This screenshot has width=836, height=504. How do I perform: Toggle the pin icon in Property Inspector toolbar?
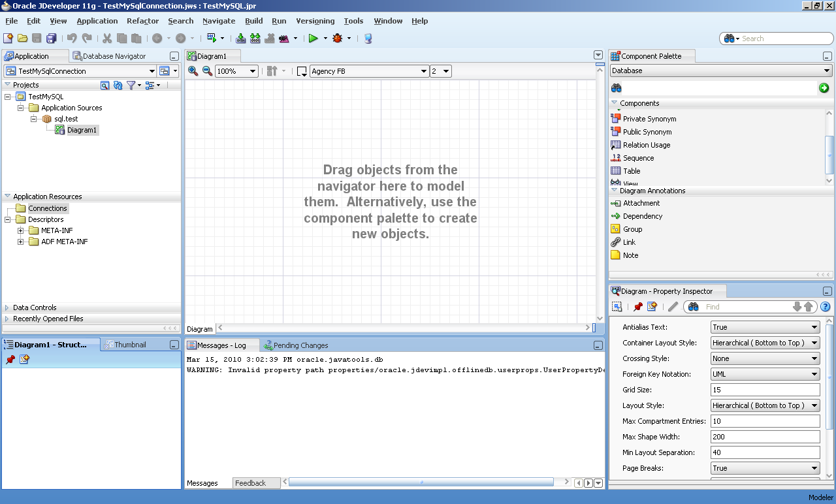pyautogui.click(x=638, y=307)
